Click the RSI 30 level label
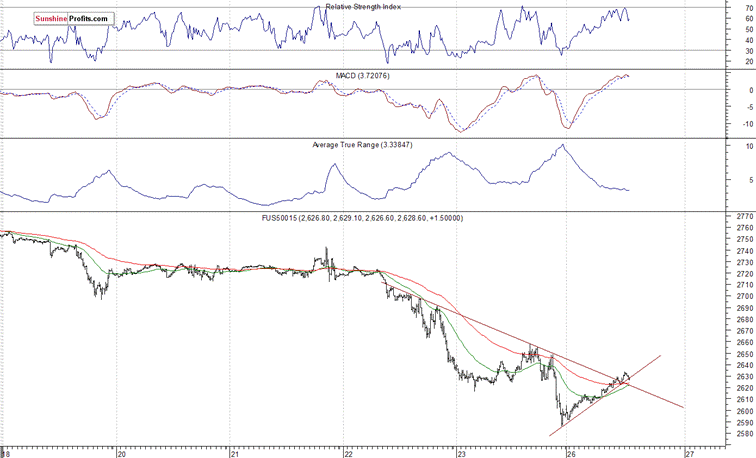The height and width of the screenshot is (458, 756). pyautogui.click(x=736, y=50)
